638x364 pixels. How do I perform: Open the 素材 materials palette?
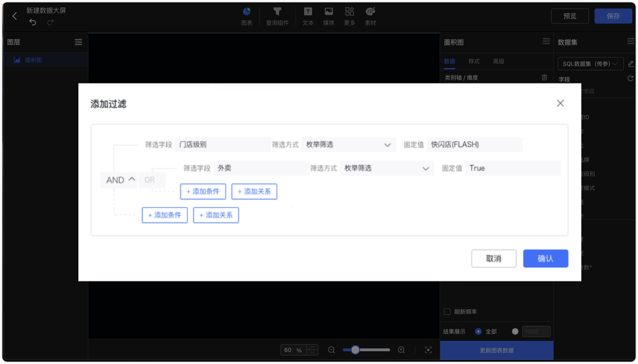370,16
